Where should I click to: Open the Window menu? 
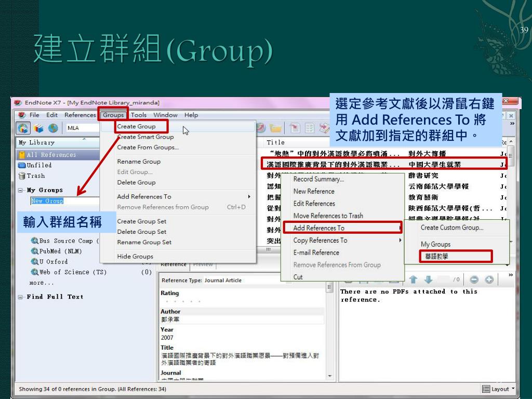165,115
